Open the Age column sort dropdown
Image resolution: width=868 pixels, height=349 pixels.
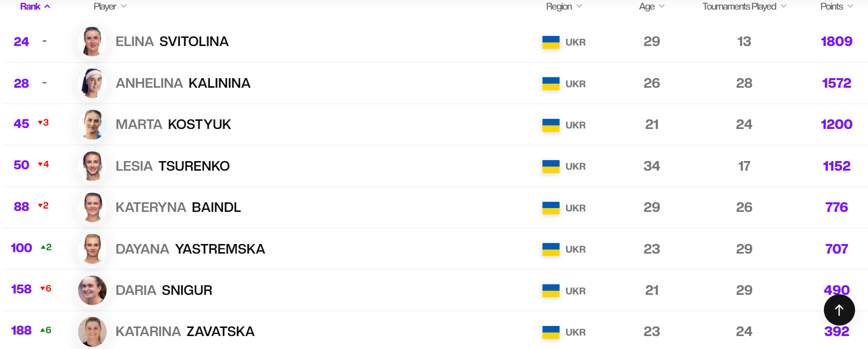(x=662, y=6)
